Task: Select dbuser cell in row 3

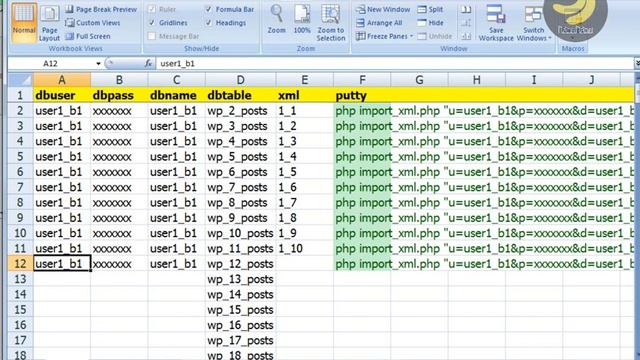Action: (x=62, y=126)
